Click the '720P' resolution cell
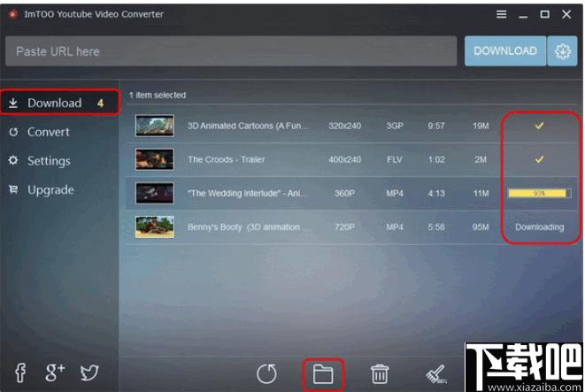Screen dimensions: 585x392 pos(344,227)
